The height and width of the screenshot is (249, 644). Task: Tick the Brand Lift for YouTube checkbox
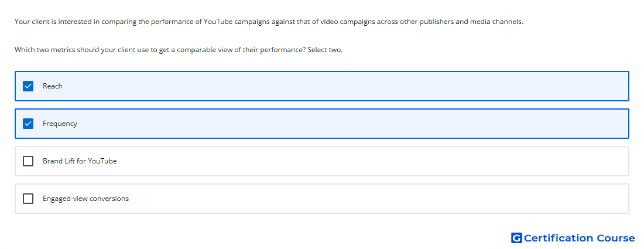[28, 161]
